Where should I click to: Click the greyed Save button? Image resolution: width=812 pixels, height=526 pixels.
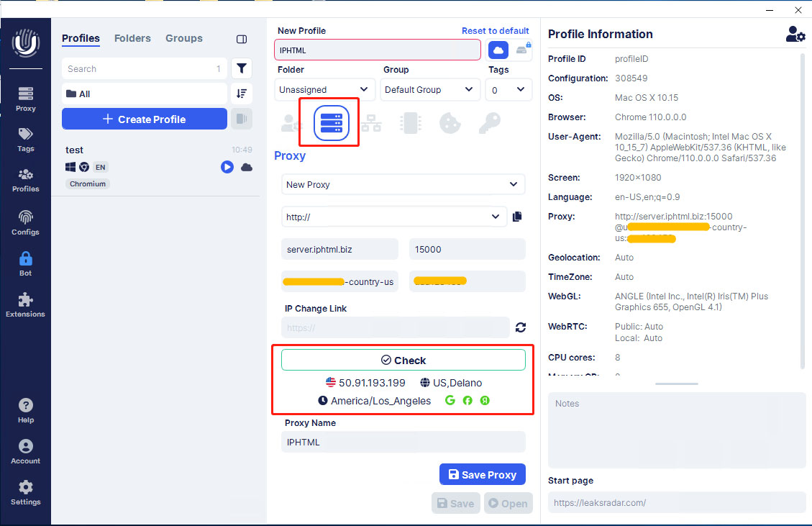point(456,503)
